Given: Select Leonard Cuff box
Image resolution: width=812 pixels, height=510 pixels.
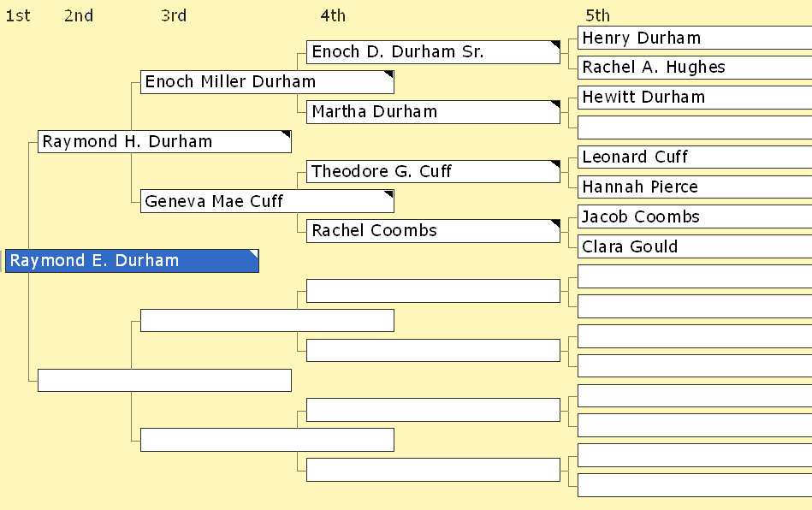Looking at the screenshot, I should pyautogui.click(x=695, y=157).
